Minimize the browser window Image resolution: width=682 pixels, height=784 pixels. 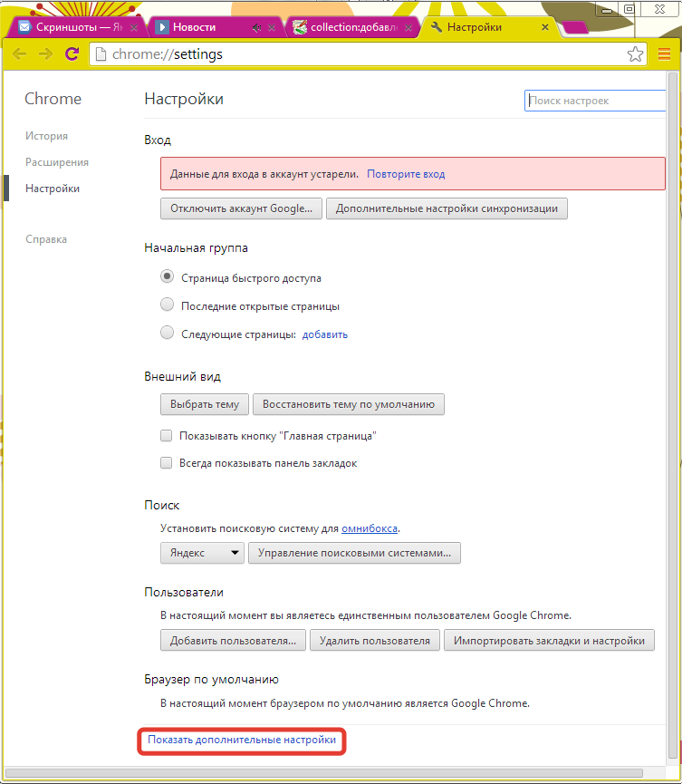pyautogui.click(x=607, y=9)
